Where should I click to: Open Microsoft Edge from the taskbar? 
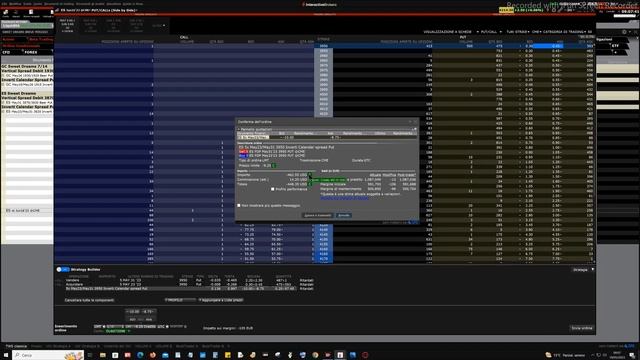[140, 355]
